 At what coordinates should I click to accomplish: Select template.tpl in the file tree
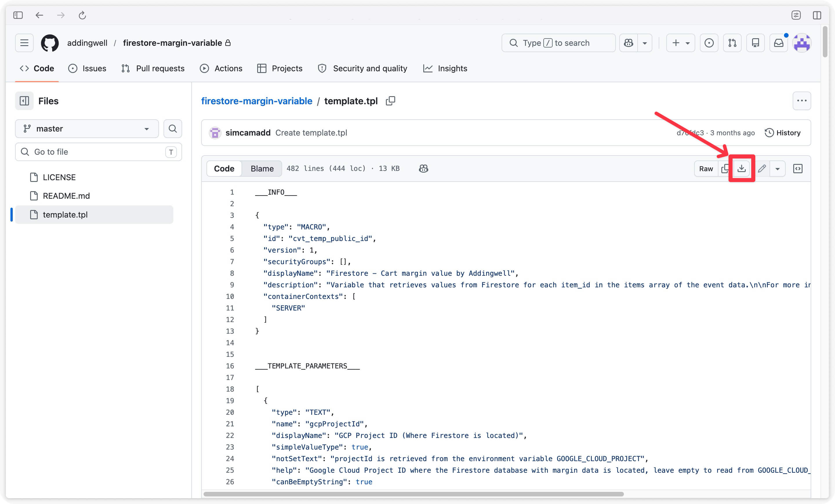coord(94,215)
